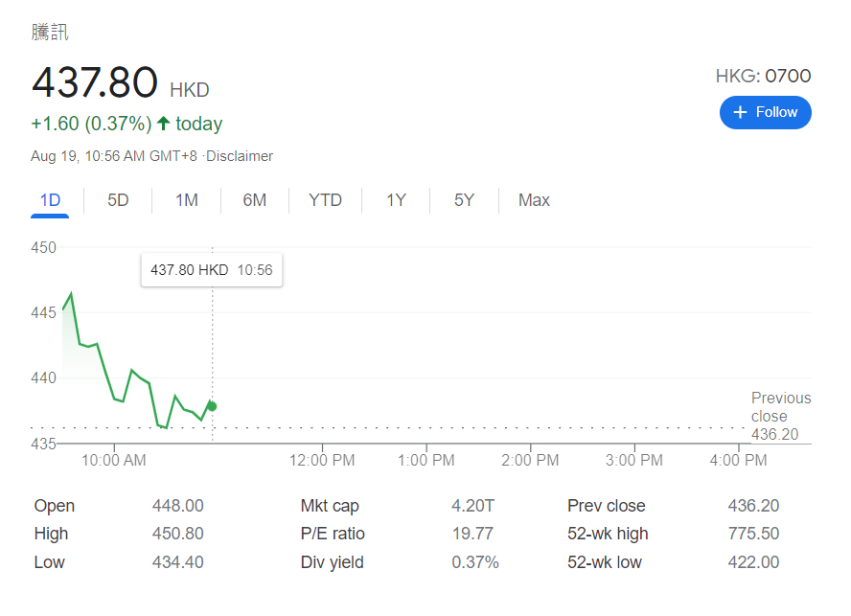The height and width of the screenshot is (616, 851).
Task: Click the 騰訊 company name
Action: pyautogui.click(x=50, y=33)
